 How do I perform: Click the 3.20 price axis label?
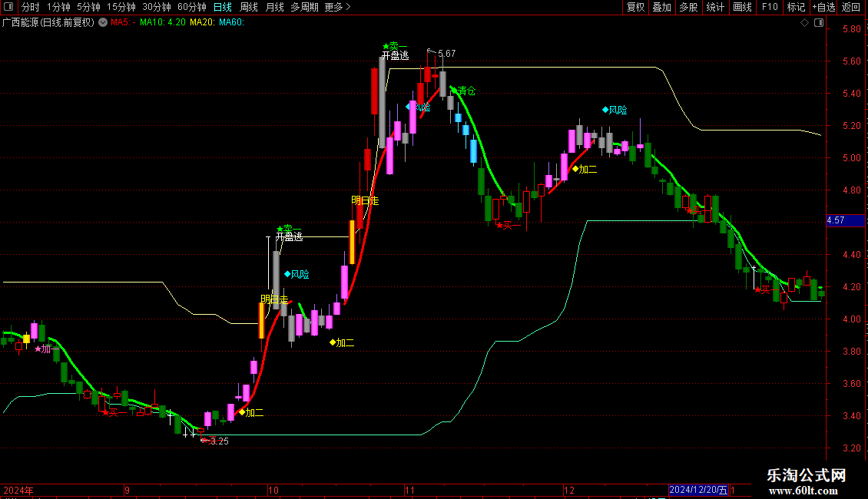point(851,448)
